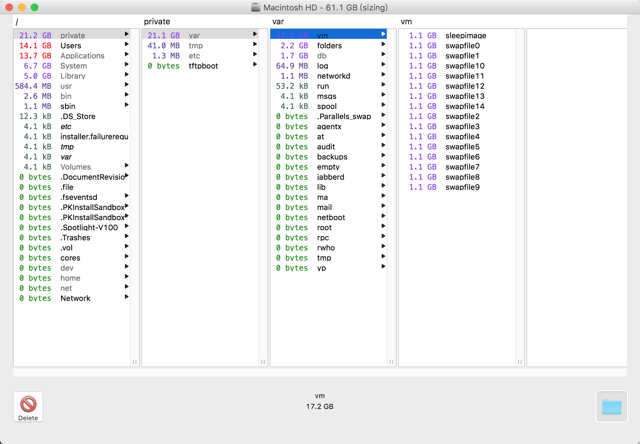Select the .Parallels_swap row

[x=329, y=116]
